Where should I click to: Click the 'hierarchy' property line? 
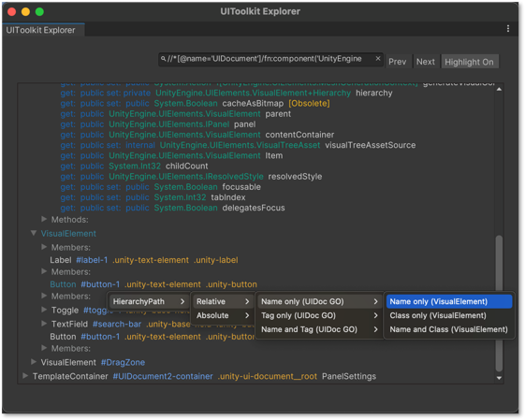point(226,93)
